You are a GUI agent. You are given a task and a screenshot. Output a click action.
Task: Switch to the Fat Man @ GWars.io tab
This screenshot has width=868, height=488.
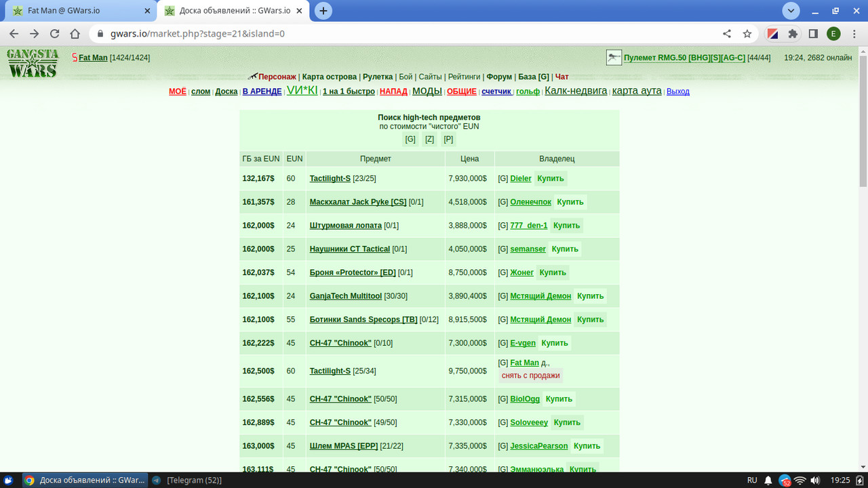click(x=80, y=11)
